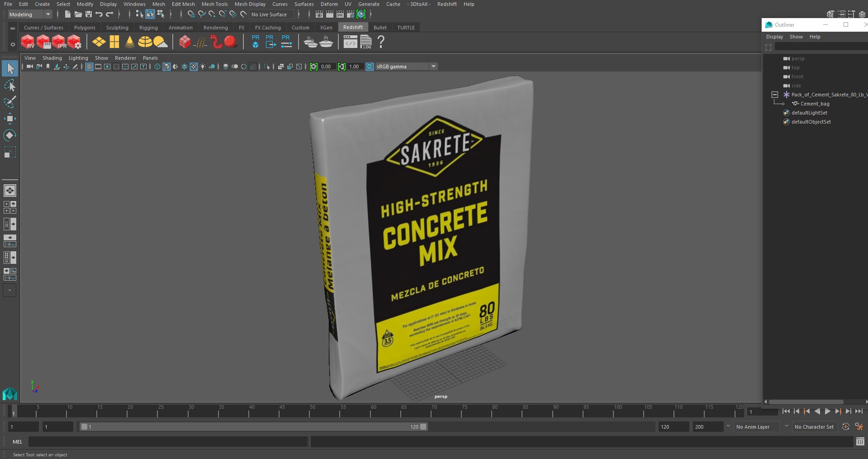Click the Save Scene floppy disk icon

pos(89,14)
